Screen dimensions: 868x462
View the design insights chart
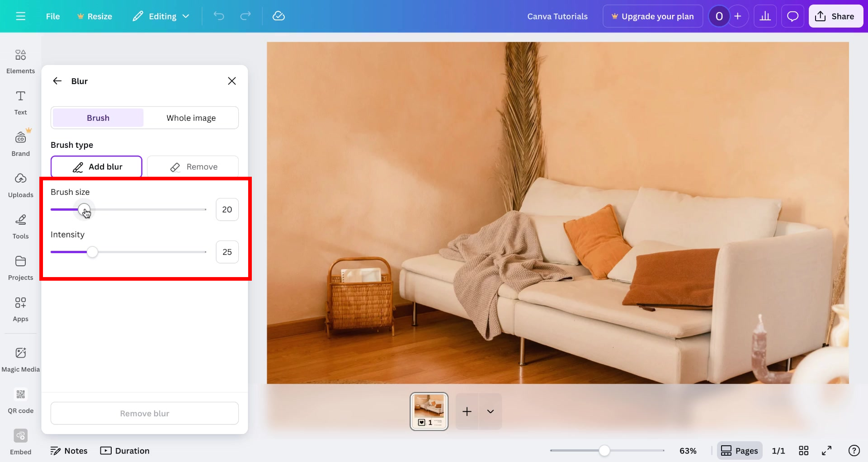point(765,16)
